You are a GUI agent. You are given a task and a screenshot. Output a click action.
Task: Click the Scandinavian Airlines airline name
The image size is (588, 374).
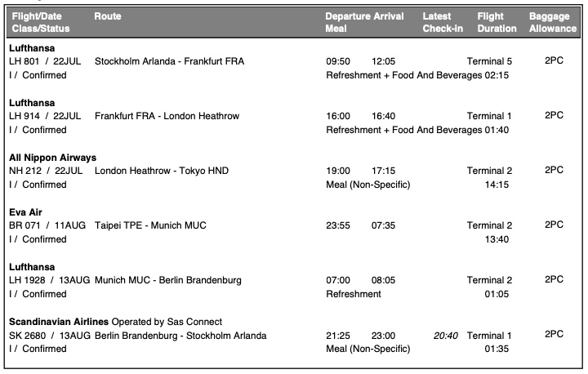pyautogui.click(x=58, y=322)
